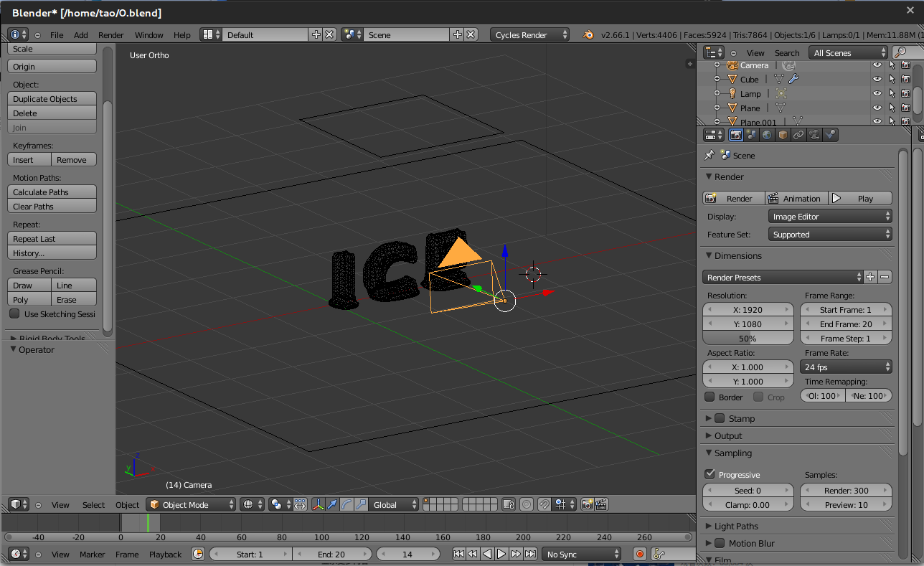Click the OpenGL render animation clapper icon
The height and width of the screenshot is (566, 924).
(601, 504)
